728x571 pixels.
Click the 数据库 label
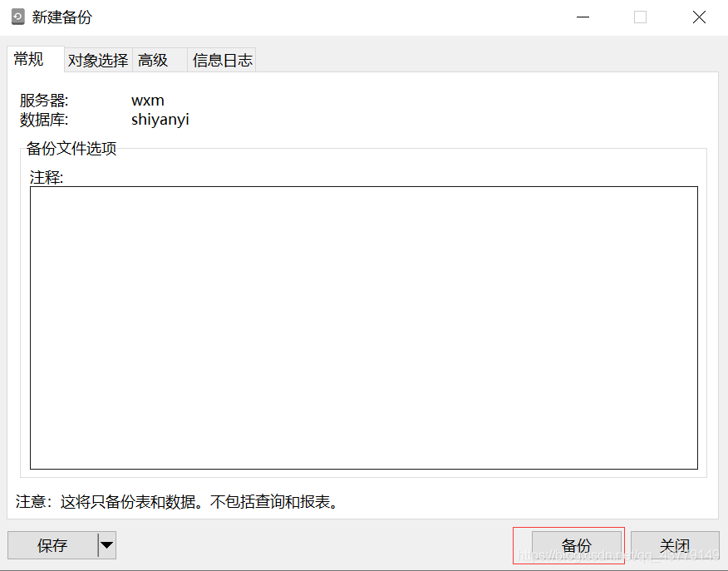[41, 118]
